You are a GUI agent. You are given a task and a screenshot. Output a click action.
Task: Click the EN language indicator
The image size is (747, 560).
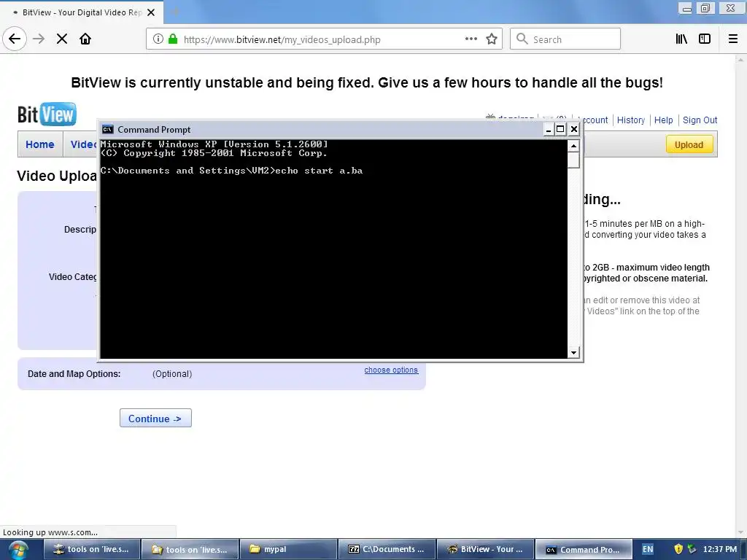(648, 549)
